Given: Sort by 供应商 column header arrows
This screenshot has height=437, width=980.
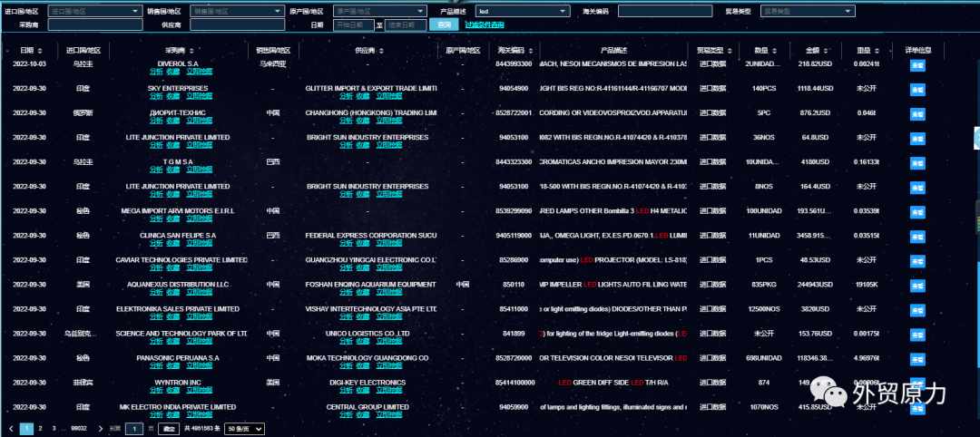Looking at the screenshot, I should [380, 51].
